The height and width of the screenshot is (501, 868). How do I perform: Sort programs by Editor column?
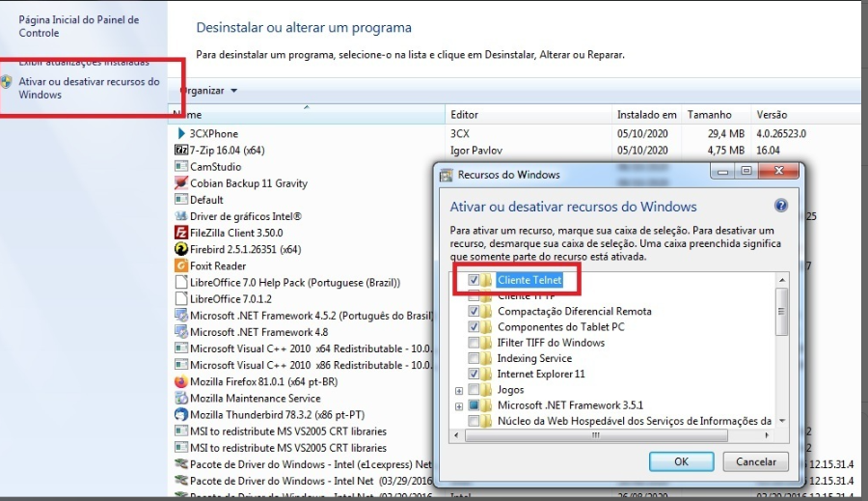[x=529, y=115]
